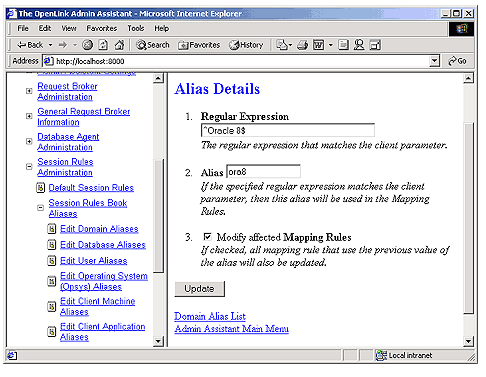This screenshot has width=486, height=377.
Task: Open the Address bar dropdown arrow
Action: tap(434, 61)
